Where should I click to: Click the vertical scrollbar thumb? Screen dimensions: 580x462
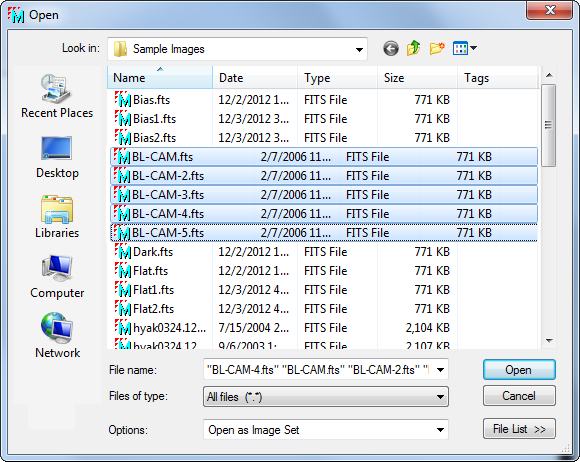pos(549,125)
